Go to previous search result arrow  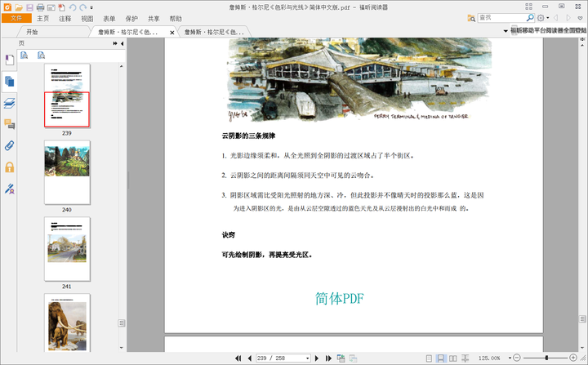pyautogui.click(x=556, y=18)
